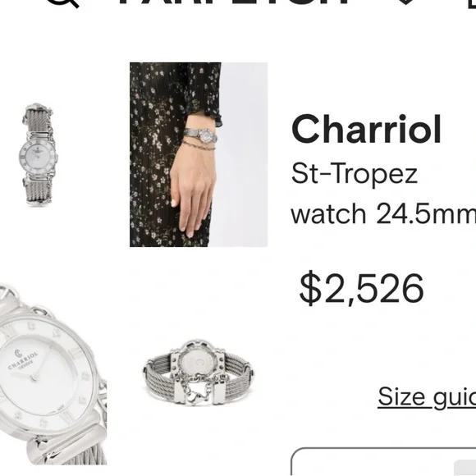Viewport: 476px width, 476px height.
Task: Expand the size selector box
Action: (x=383, y=461)
